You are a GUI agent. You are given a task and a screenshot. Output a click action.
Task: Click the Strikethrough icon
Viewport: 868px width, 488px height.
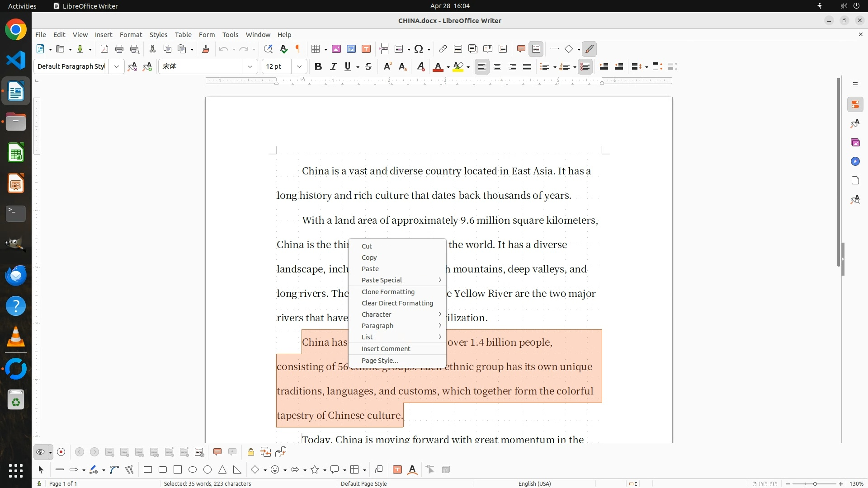coord(368,66)
